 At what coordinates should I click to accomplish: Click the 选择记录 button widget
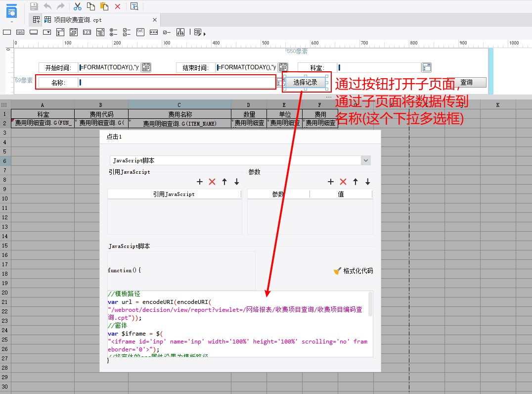pos(306,82)
